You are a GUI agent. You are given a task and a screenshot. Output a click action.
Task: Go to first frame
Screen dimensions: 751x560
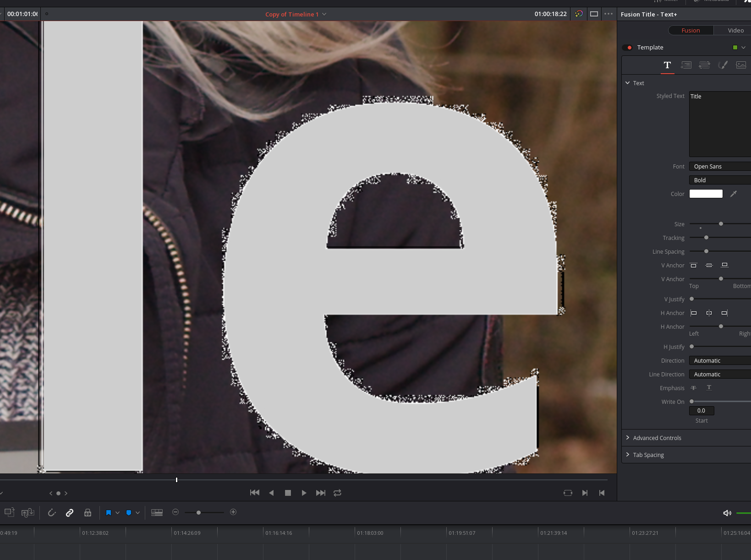(x=255, y=493)
